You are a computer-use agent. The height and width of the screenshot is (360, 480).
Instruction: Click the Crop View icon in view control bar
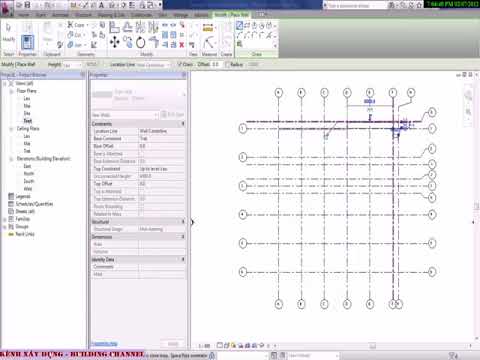click(x=247, y=345)
